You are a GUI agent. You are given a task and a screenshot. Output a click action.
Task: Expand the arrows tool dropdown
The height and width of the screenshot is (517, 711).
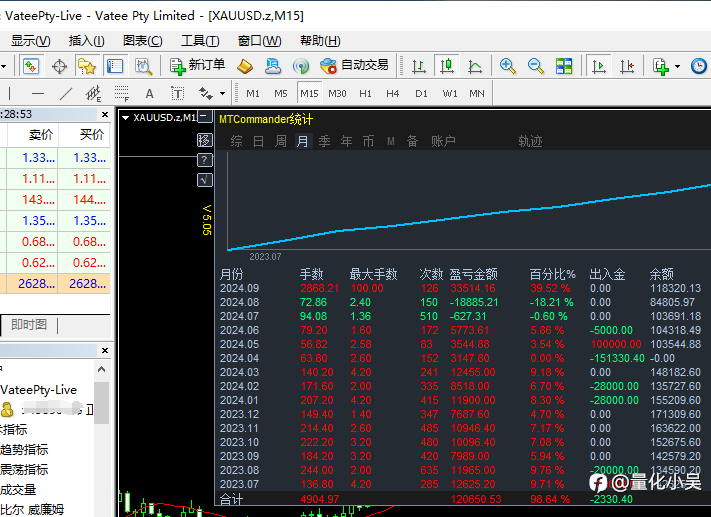222,94
